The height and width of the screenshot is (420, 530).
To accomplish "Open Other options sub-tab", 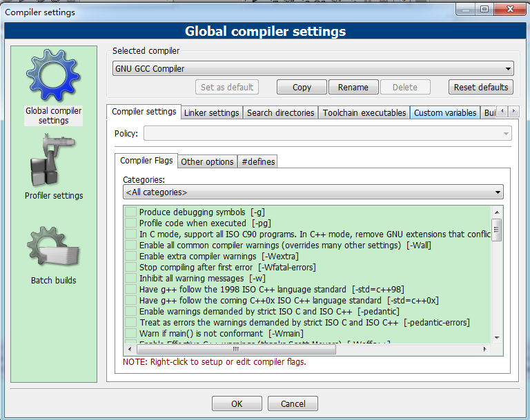I will (x=207, y=162).
